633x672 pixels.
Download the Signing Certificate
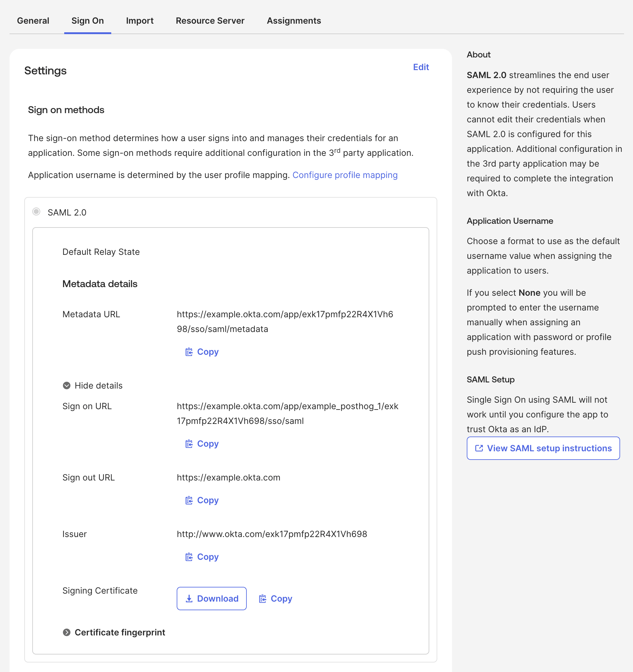[211, 598]
